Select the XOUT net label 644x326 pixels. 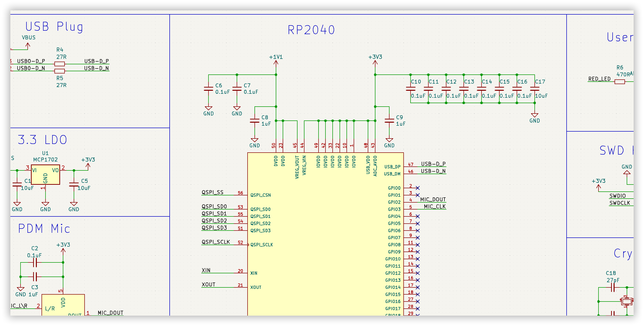[208, 284]
